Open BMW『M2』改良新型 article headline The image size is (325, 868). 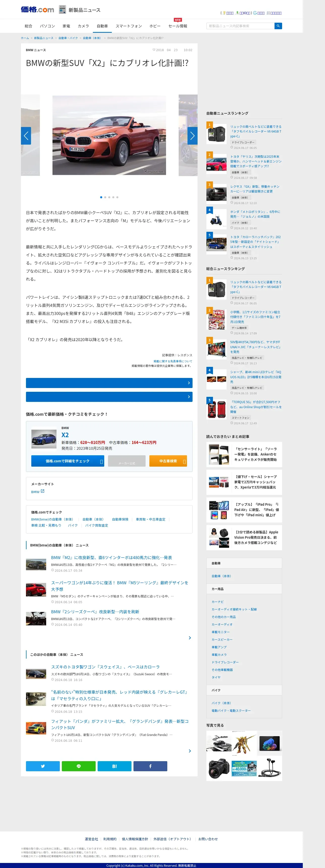111,558
